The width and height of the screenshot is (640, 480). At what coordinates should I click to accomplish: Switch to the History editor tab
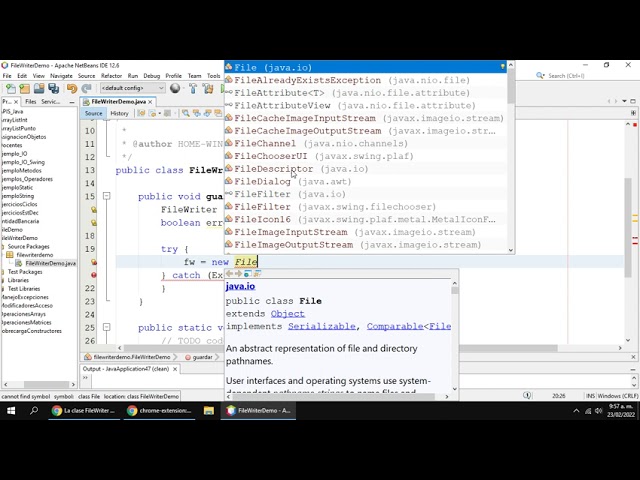coord(119,113)
